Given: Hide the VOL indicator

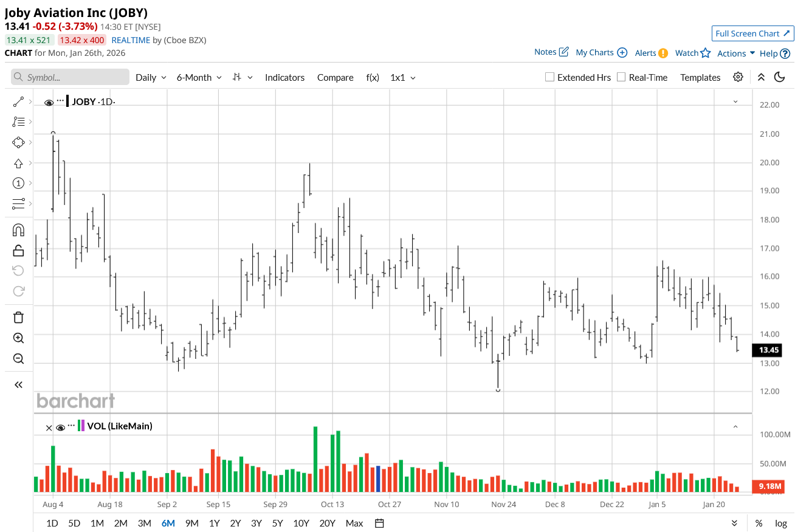Looking at the screenshot, I should click(x=61, y=428).
